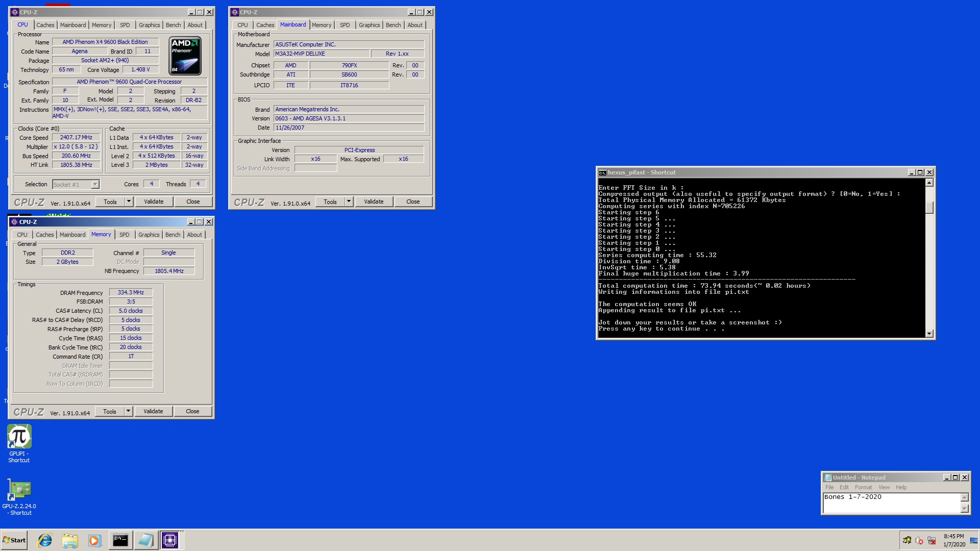Click pifast console scroll down arrow
The width and height of the screenshot is (980, 551).
(x=929, y=334)
